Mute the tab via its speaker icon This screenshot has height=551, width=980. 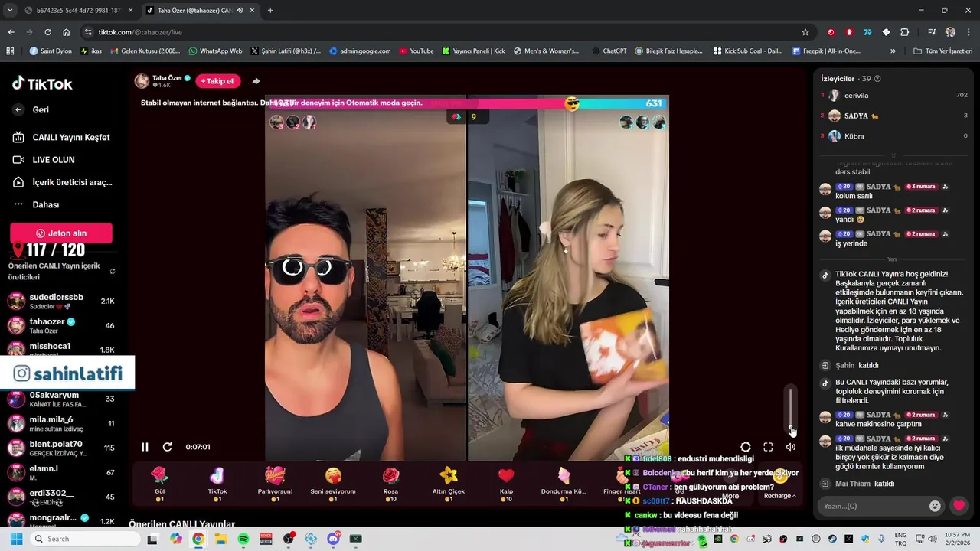pyautogui.click(x=240, y=11)
